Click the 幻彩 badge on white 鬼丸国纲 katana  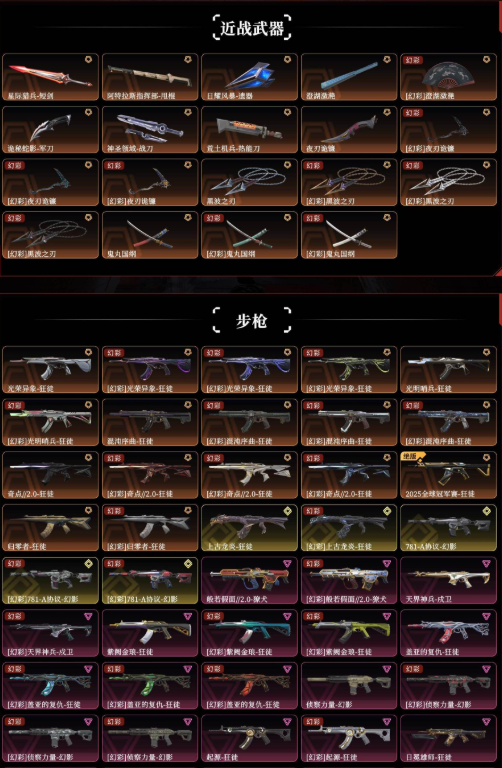311,218
